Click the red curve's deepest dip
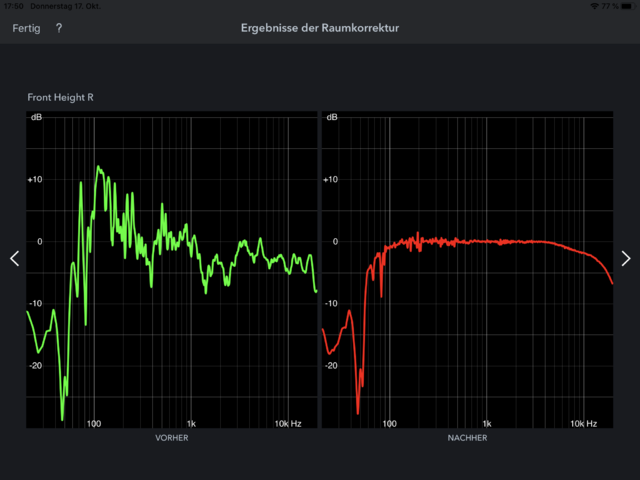 [358, 412]
